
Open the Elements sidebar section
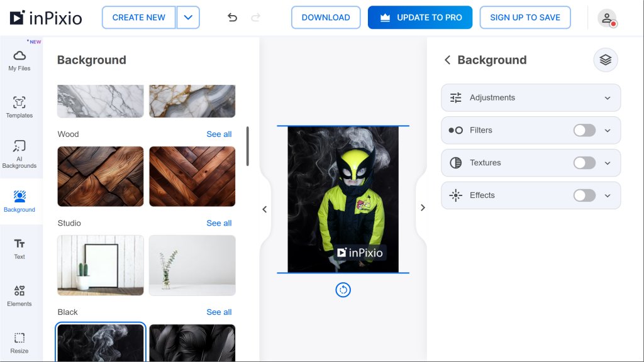pyautogui.click(x=19, y=295)
